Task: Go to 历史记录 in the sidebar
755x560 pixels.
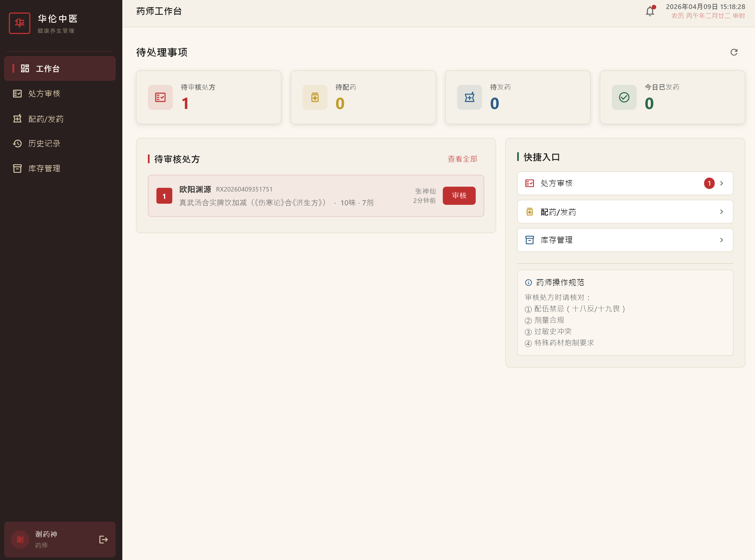Action: pyautogui.click(x=44, y=143)
